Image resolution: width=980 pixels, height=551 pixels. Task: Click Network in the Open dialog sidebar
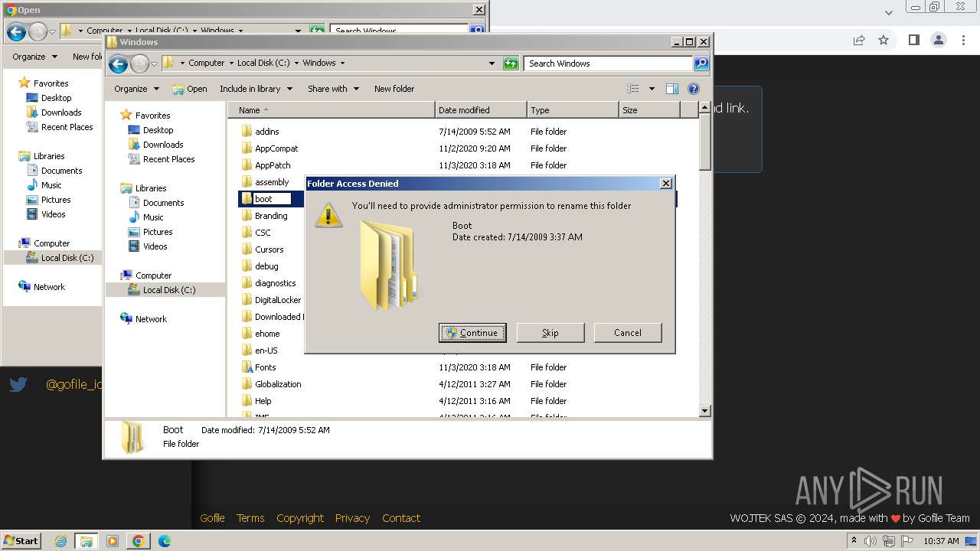(49, 287)
